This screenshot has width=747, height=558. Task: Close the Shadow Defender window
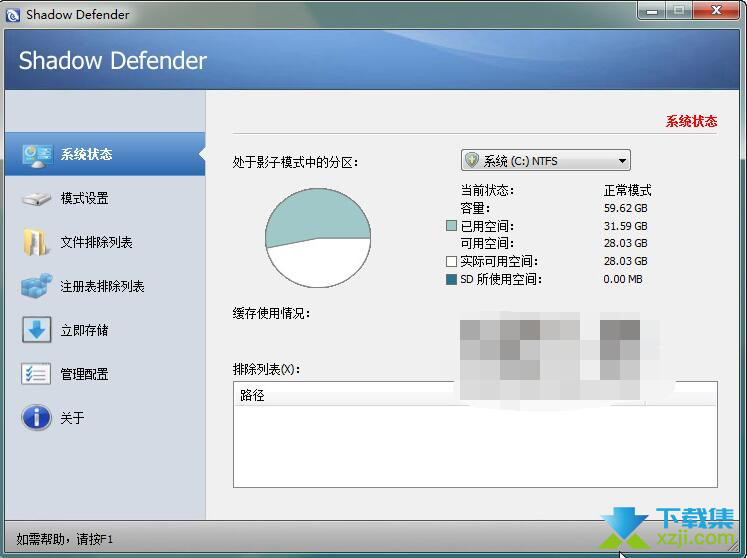coord(716,11)
